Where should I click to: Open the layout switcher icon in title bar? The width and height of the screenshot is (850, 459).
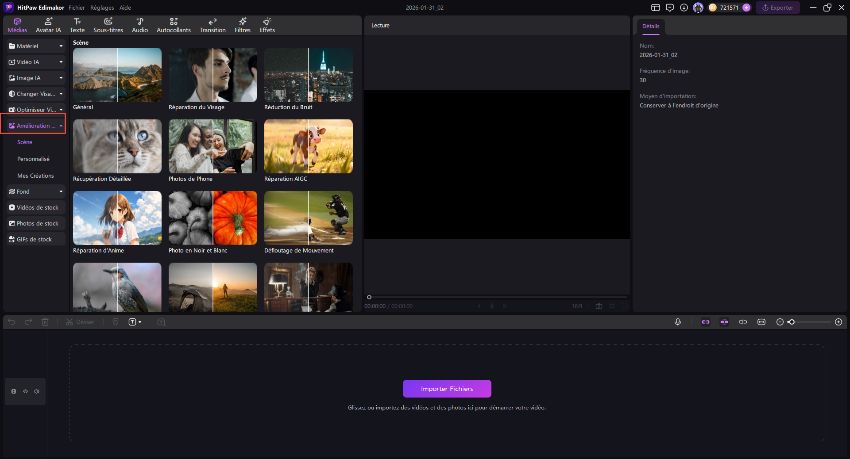(653, 7)
